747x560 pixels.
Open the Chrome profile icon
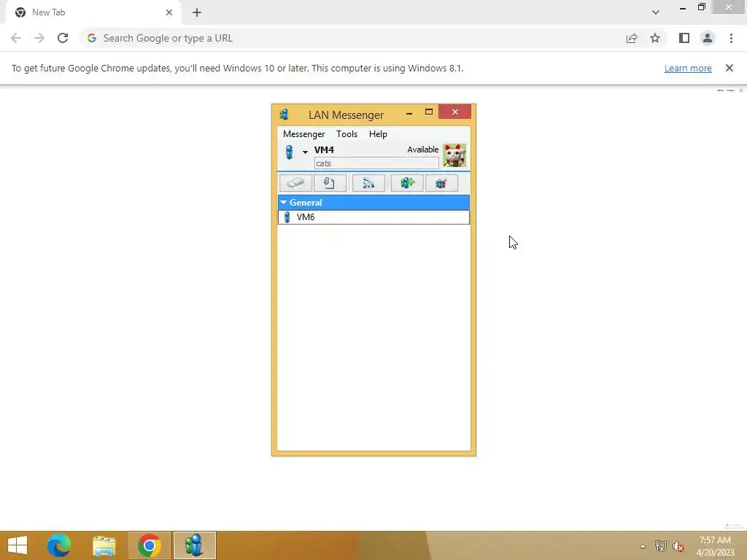[708, 38]
